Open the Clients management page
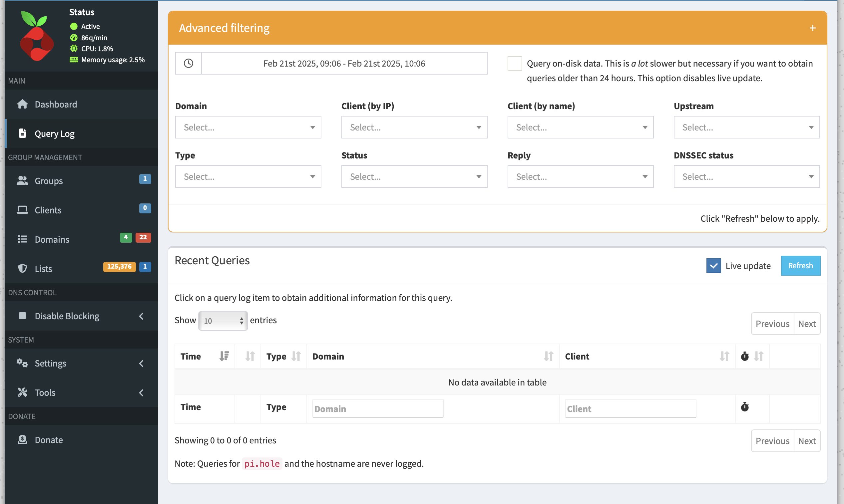844x504 pixels. (81, 210)
